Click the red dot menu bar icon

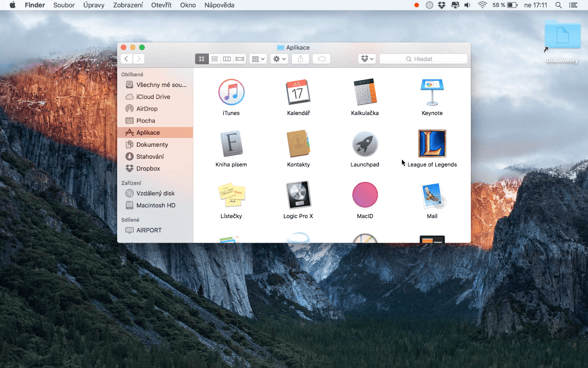416,5
